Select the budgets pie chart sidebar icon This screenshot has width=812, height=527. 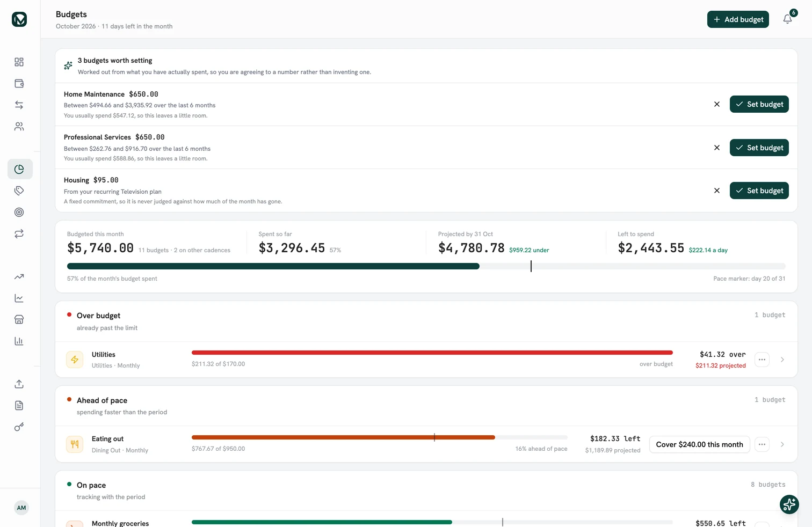[19, 170]
